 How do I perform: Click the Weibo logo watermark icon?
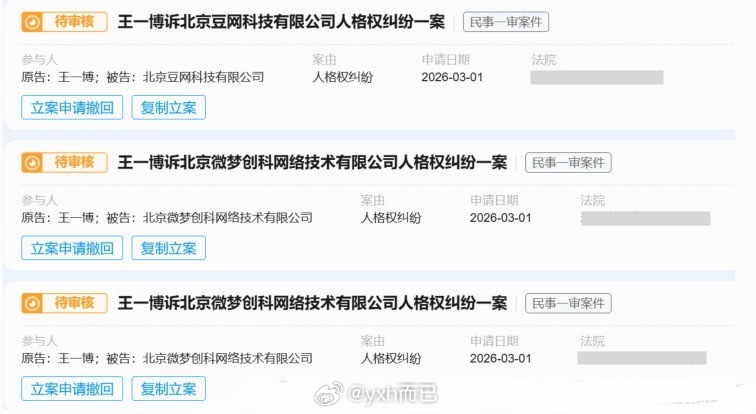point(328,394)
